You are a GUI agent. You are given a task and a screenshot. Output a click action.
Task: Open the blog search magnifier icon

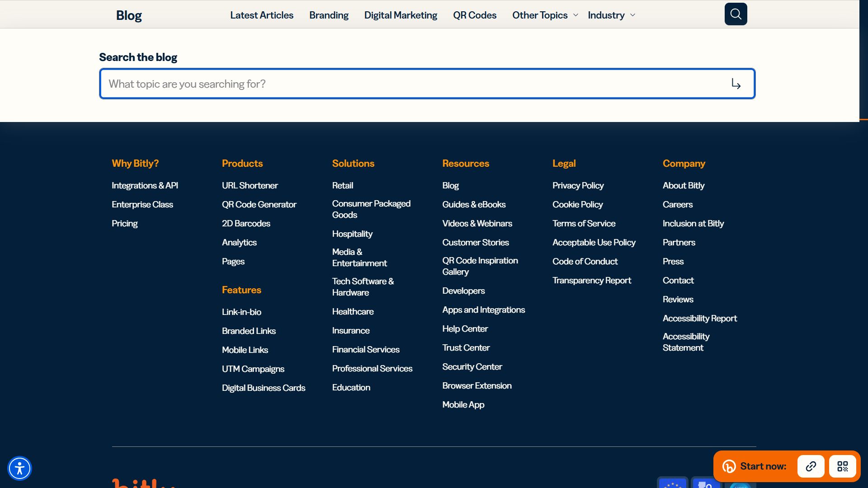point(736,14)
